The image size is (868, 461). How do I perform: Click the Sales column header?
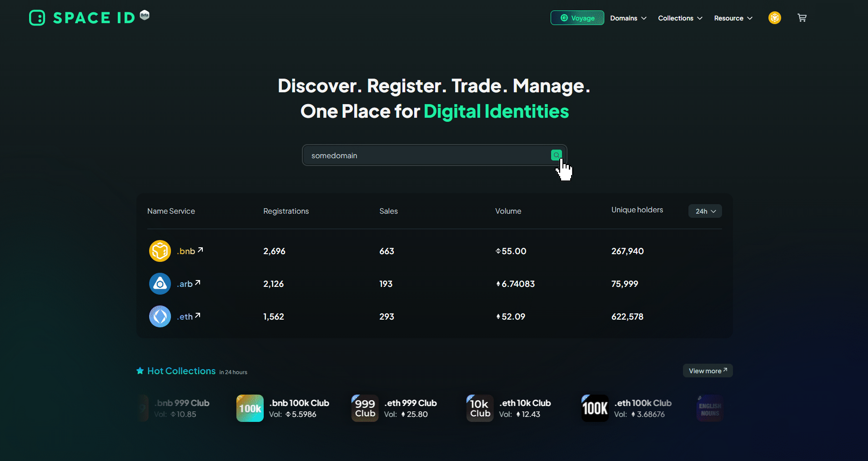(x=389, y=211)
